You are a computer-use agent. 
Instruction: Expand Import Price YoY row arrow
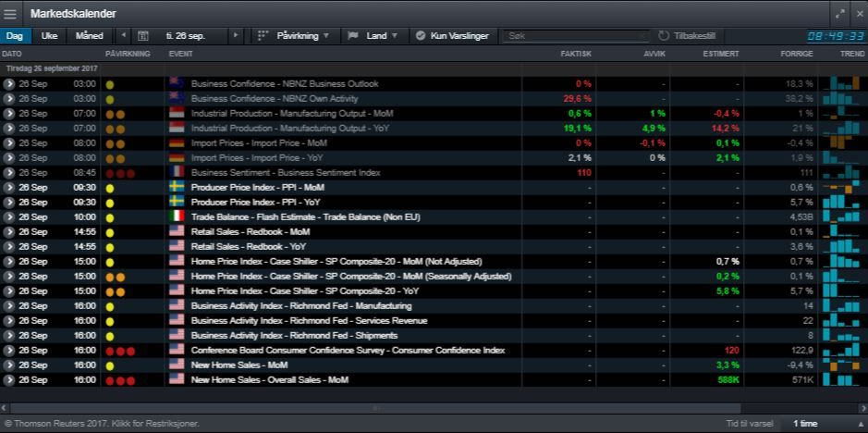pyautogui.click(x=8, y=158)
